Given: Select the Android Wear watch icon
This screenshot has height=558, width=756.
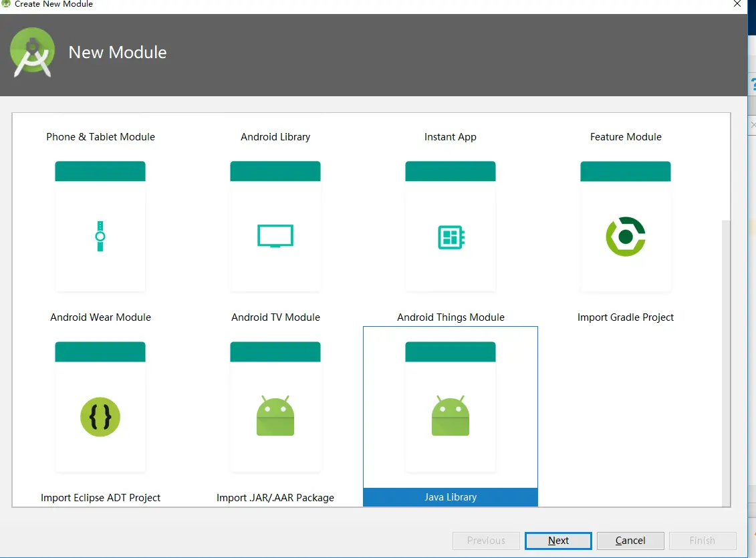Looking at the screenshot, I should [100, 236].
